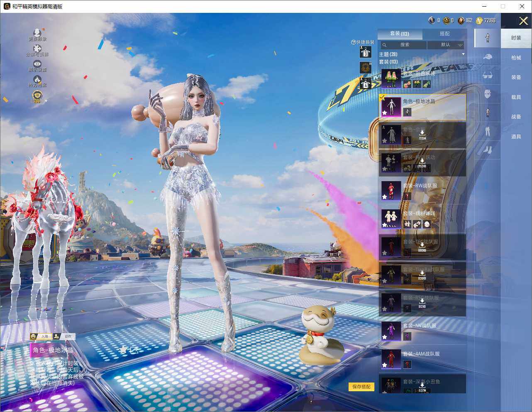Image resolution: width=532 pixels, height=412 pixels.
Task: Click the small item under NV战队服
Action: click(407, 336)
